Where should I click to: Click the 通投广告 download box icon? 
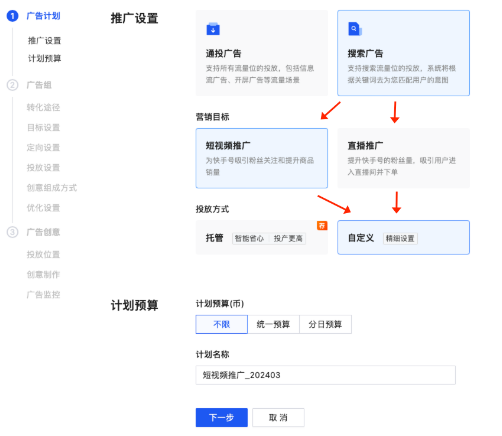pyautogui.click(x=213, y=29)
